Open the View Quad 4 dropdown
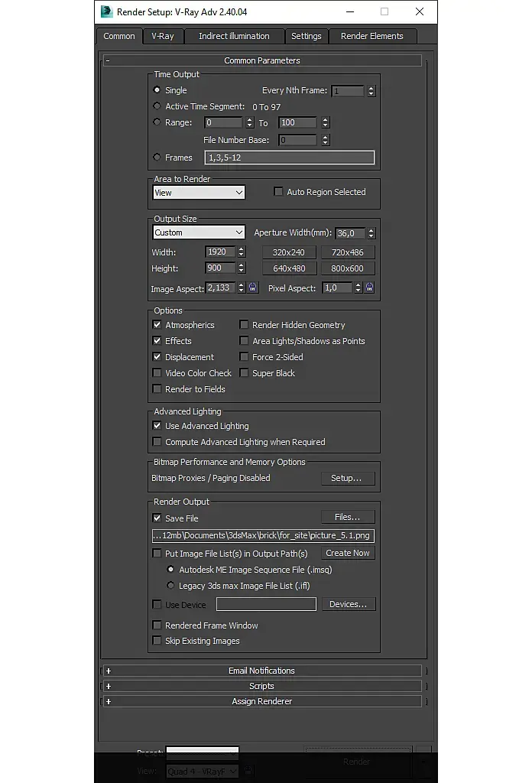Image resolution: width=532 pixels, height=783 pixels. [203, 772]
